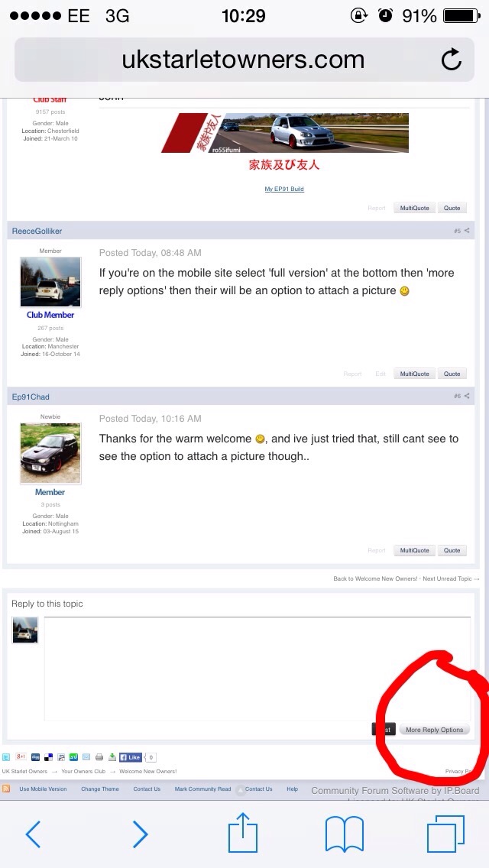Toggle MultiQuote on Ep91Chad's post
Image resolution: width=489 pixels, height=868 pixels.
[x=414, y=550]
